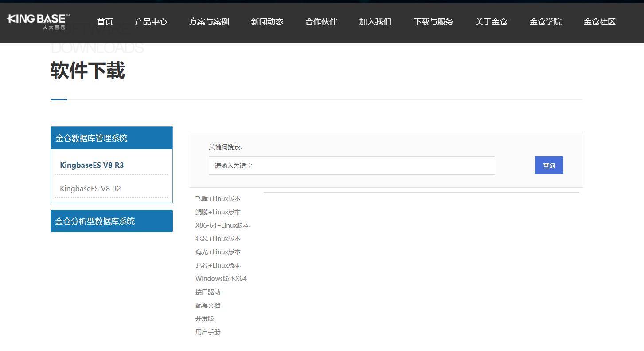Open the X86-64+Linux版本 category
This screenshot has height=351, width=644.
point(222,225)
